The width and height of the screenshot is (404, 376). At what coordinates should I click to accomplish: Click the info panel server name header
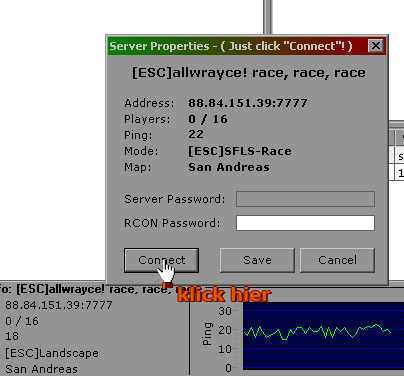pyautogui.click(x=91, y=289)
